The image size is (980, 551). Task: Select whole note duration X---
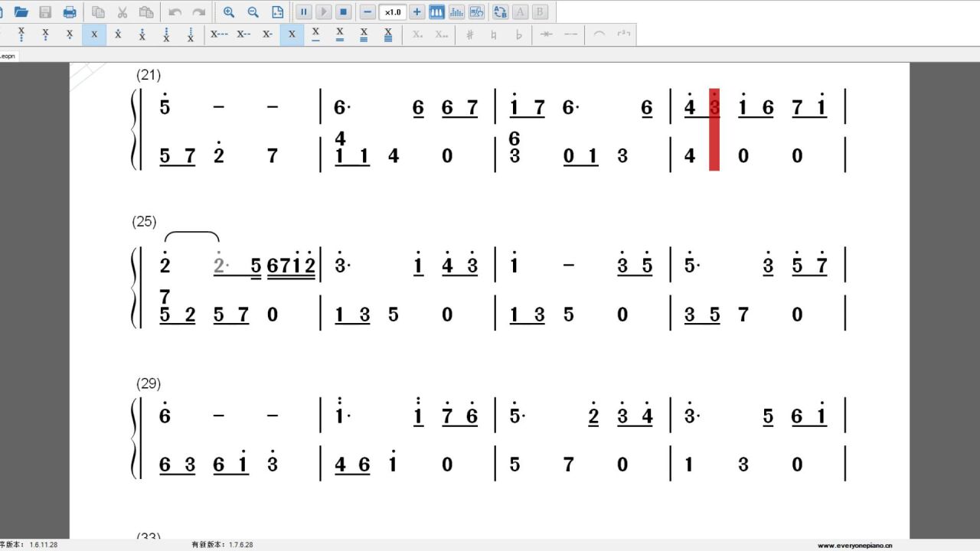coord(219,34)
